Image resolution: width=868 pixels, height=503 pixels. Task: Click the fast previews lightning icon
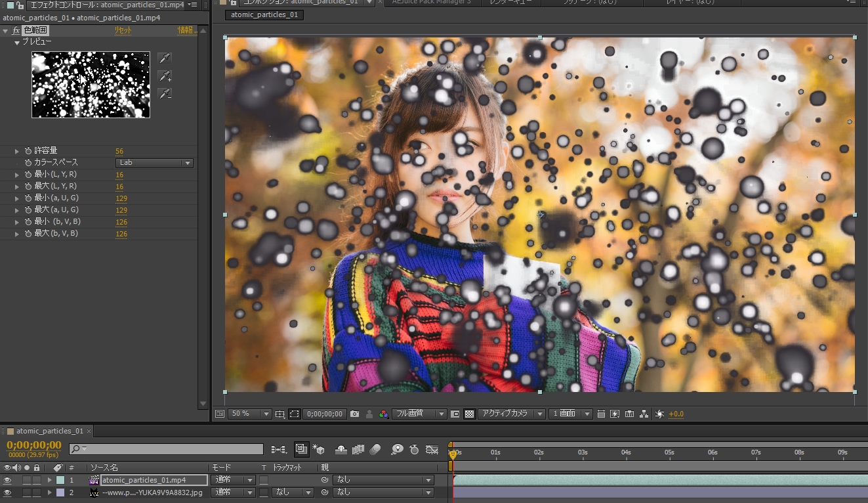(x=615, y=414)
